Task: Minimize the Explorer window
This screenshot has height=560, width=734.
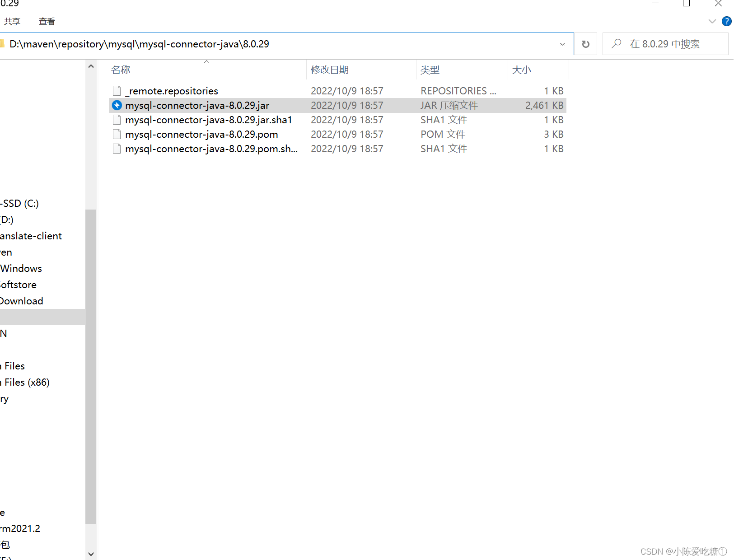Action: tap(655, 4)
